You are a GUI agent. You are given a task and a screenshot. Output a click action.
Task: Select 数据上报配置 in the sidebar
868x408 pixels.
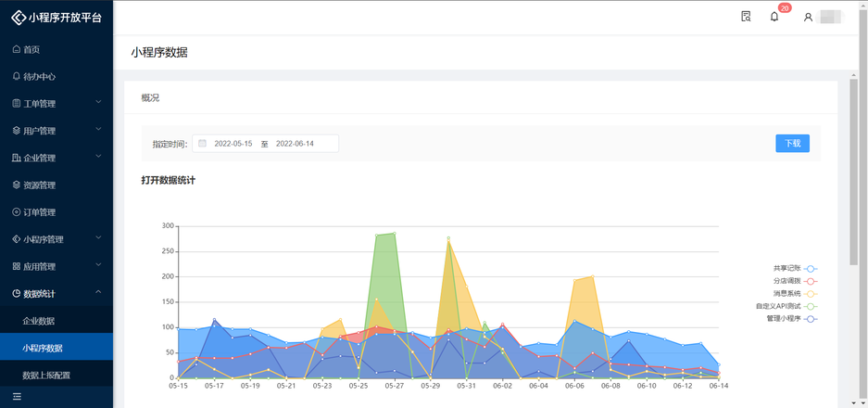click(x=45, y=376)
